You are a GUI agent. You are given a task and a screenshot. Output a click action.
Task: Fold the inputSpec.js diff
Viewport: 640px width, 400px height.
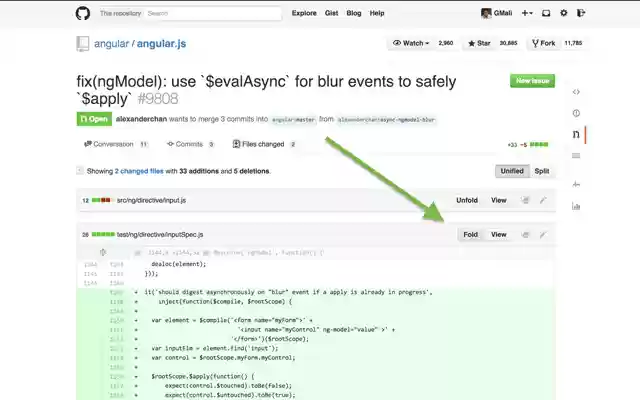coord(470,234)
